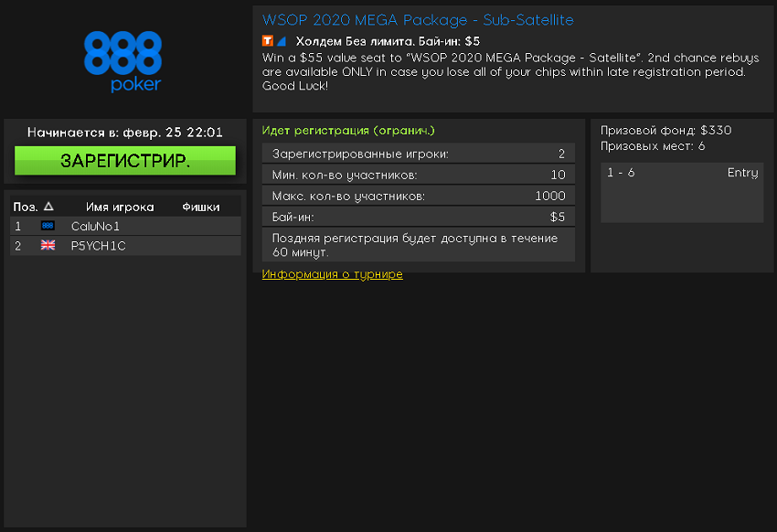Viewport: 777px width, 532px height.
Task: Click the Зарегистрированные игроки row
Action: [x=418, y=154]
